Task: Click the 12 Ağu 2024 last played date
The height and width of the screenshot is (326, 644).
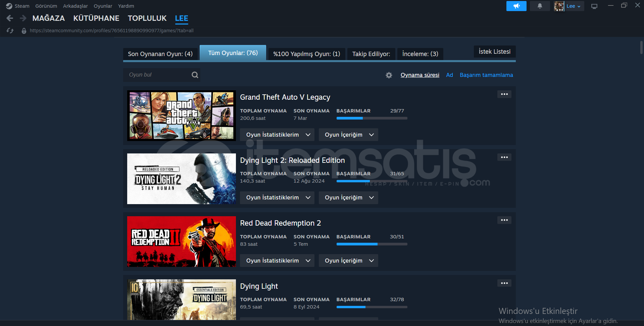Action: (x=309, y=181)
